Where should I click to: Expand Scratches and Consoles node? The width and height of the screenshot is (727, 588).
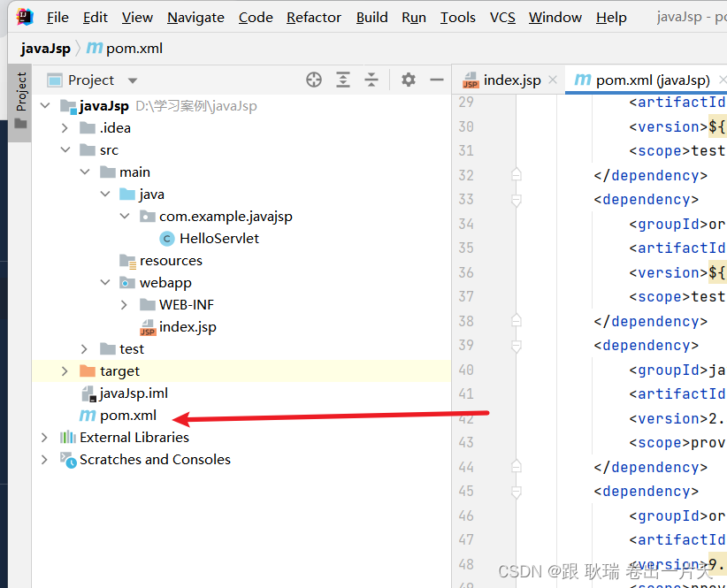tap(44, 460)
